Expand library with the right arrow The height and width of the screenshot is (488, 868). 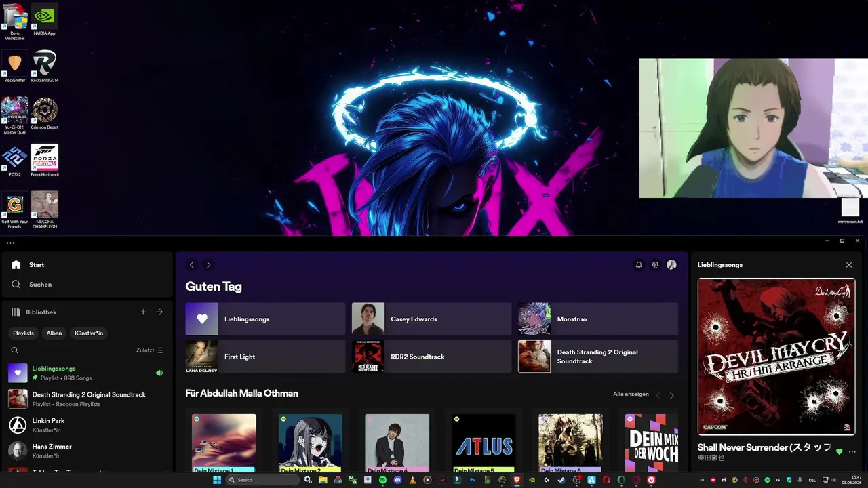(159, 312)
